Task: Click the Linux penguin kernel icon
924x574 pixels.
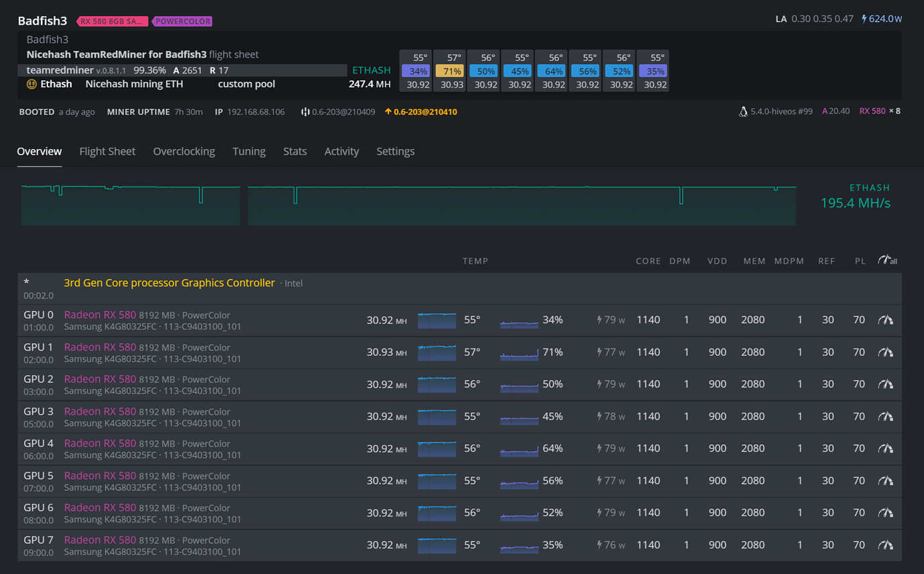Action: (743, 112)
